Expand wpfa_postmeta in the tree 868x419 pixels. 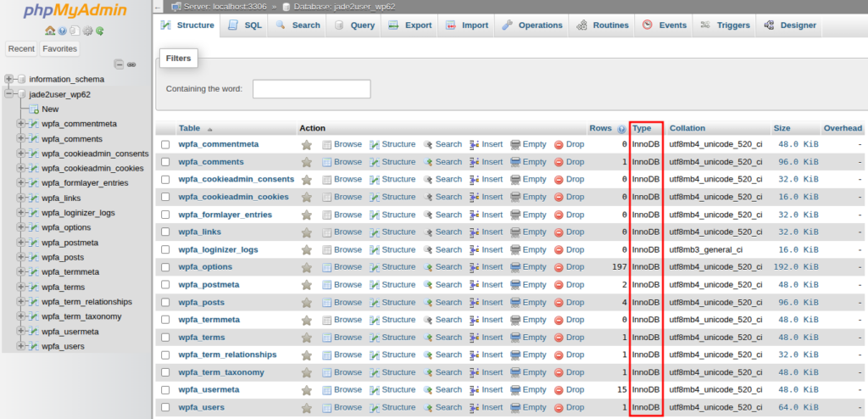pos(21,243)
